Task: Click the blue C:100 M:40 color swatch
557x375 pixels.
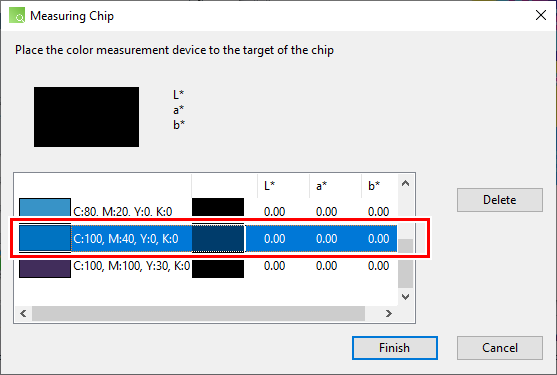Action: [x=45, y=238]
